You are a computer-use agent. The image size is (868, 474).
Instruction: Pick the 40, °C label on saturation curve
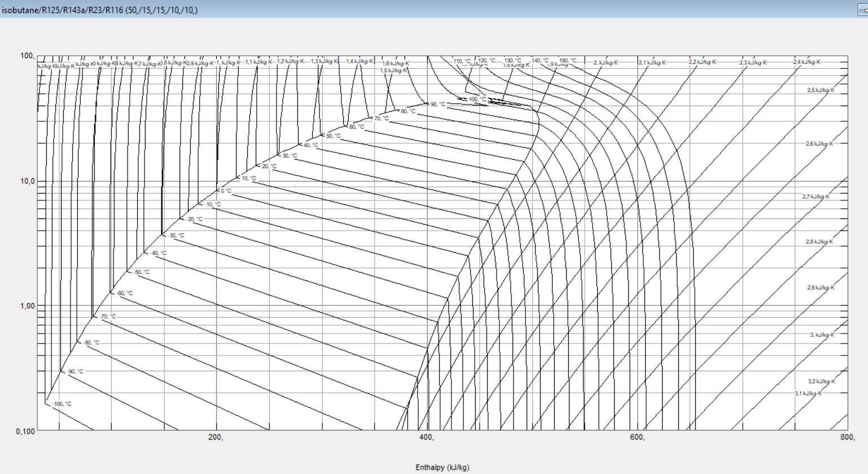coord(311,145)
